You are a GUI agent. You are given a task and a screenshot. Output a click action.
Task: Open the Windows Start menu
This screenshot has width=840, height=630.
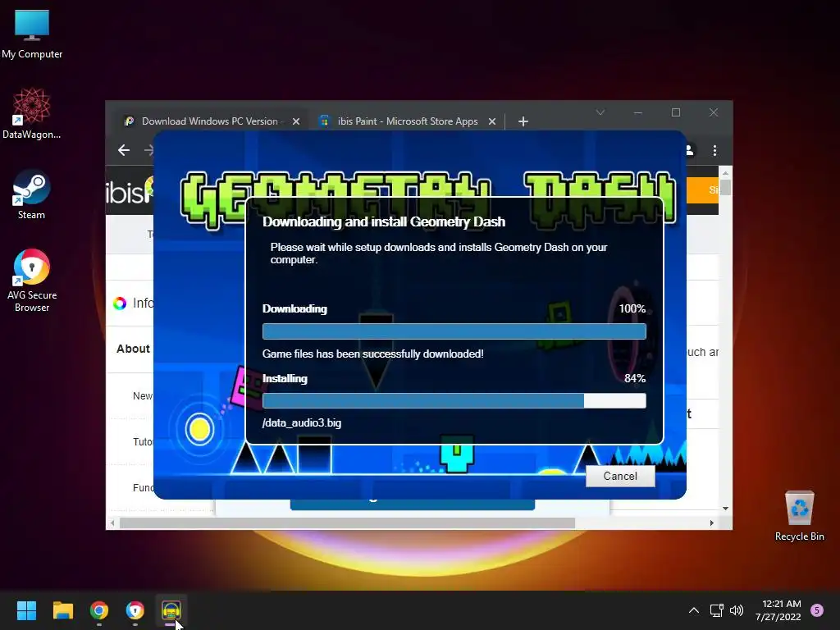26,610
